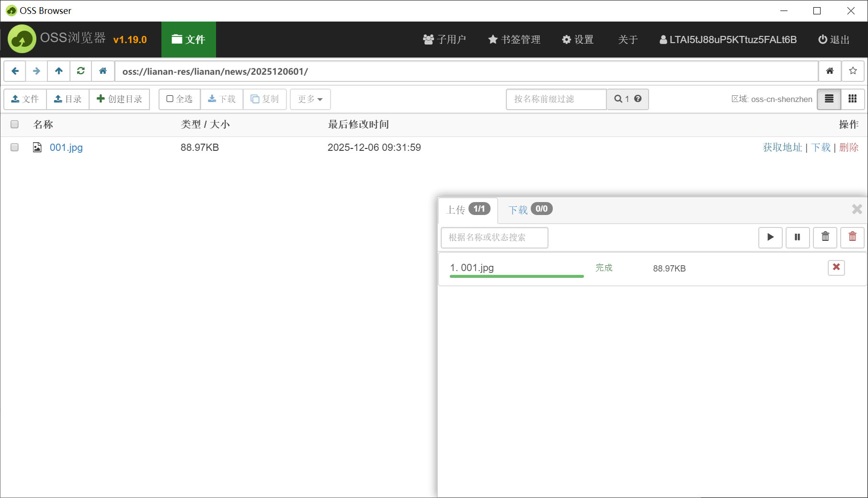Viewport: 868px width, 498px height.
Task: Click the 全选 select all button
Action: pyautogui.click(x=180, y=99)
